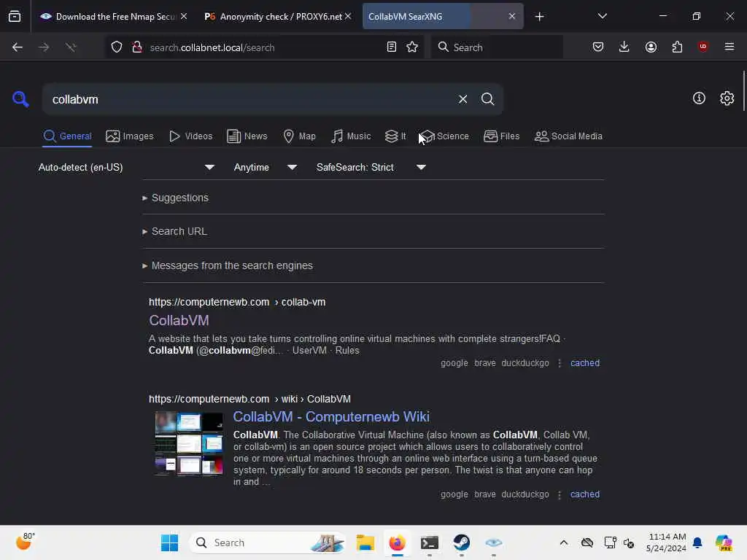List all tabs with the chevron button
The width and height of the screenshot is (747, 560).
(602, 16)
